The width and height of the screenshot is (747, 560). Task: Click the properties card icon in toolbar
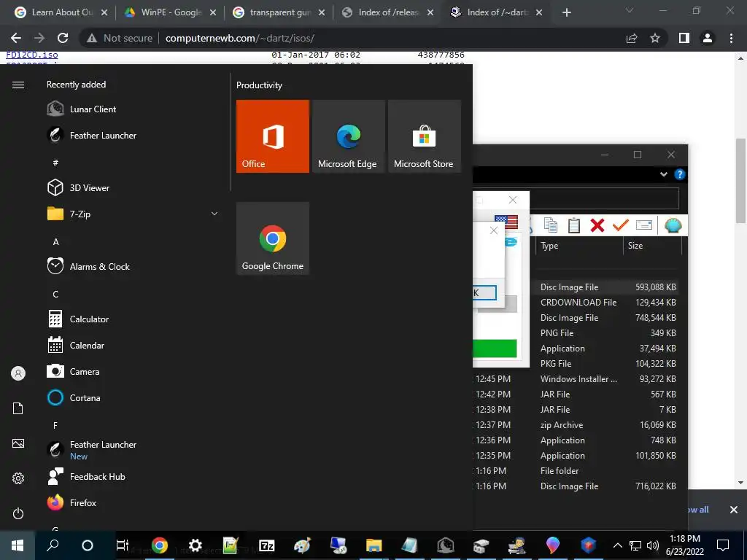click(644, 225)
